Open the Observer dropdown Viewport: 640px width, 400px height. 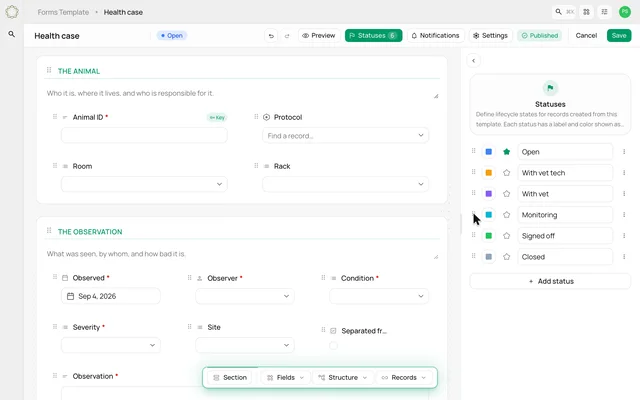pyautogui.click(x=245, y=296)
